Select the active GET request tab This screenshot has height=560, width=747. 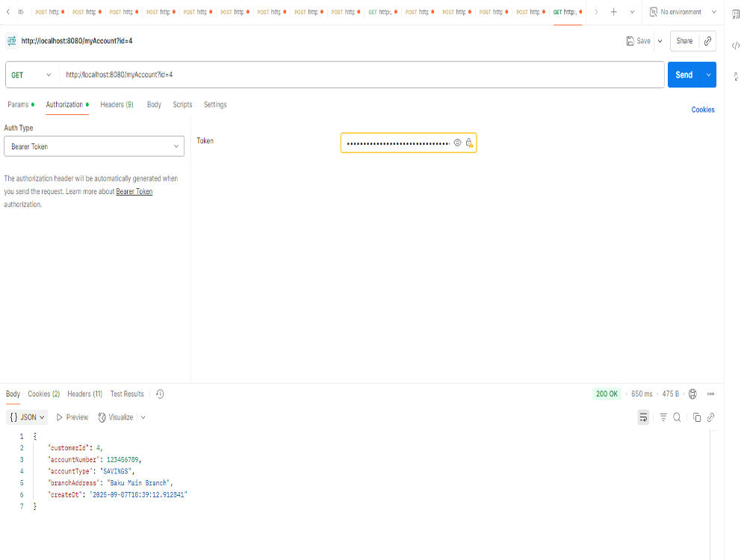click(x=568, y=12)
